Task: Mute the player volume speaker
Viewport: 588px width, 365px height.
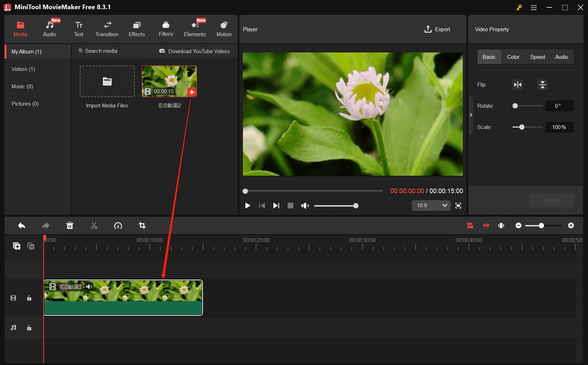Action: (305, 206)
